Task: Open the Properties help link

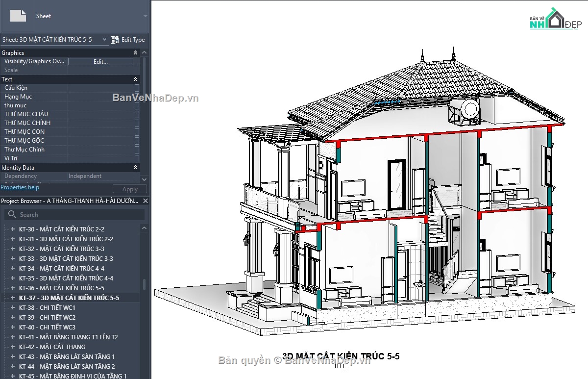Action: point(20,187)
